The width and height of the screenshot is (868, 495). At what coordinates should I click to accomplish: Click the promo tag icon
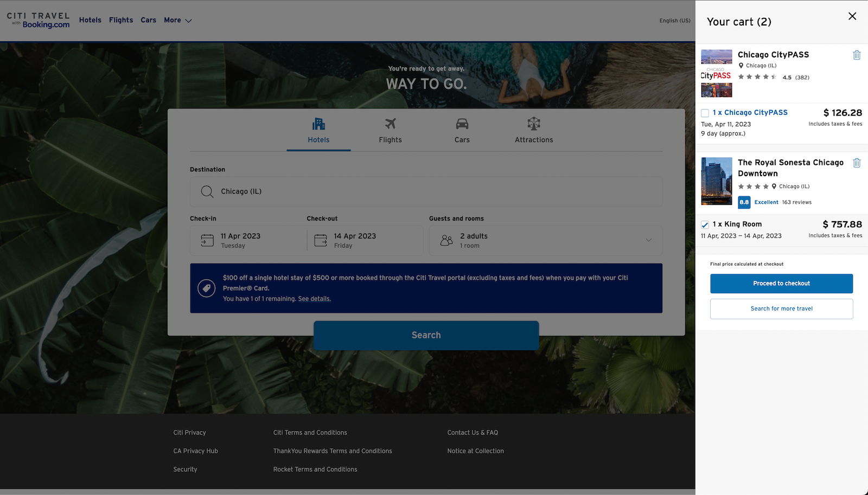[x=206, y=288]
